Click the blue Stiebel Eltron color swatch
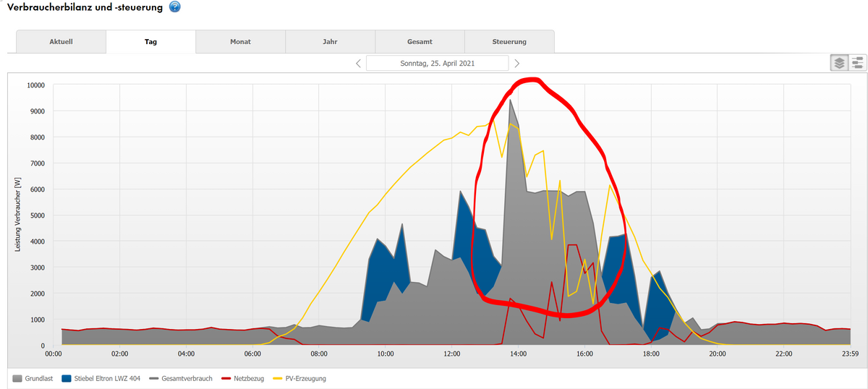Viewport: 868px width, 389px height. coord(66,378)
